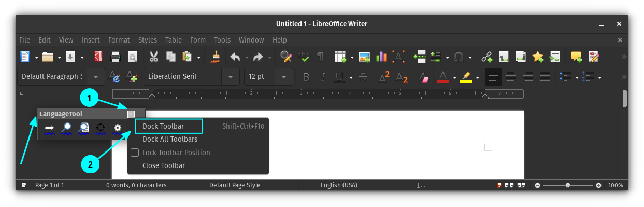Expand the Default Paragraph Style dropdown
This screenshot has height=207, width=644.
click(96, 77)
